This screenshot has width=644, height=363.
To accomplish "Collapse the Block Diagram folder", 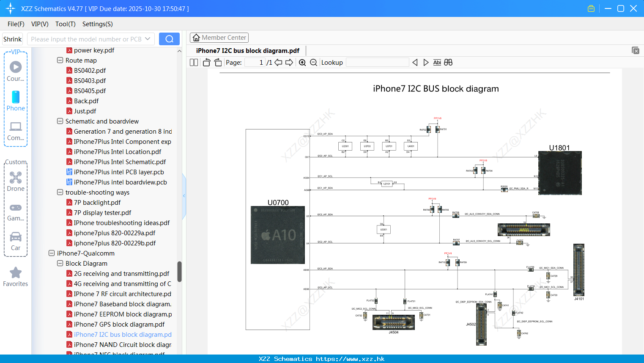I will [60, 264].
